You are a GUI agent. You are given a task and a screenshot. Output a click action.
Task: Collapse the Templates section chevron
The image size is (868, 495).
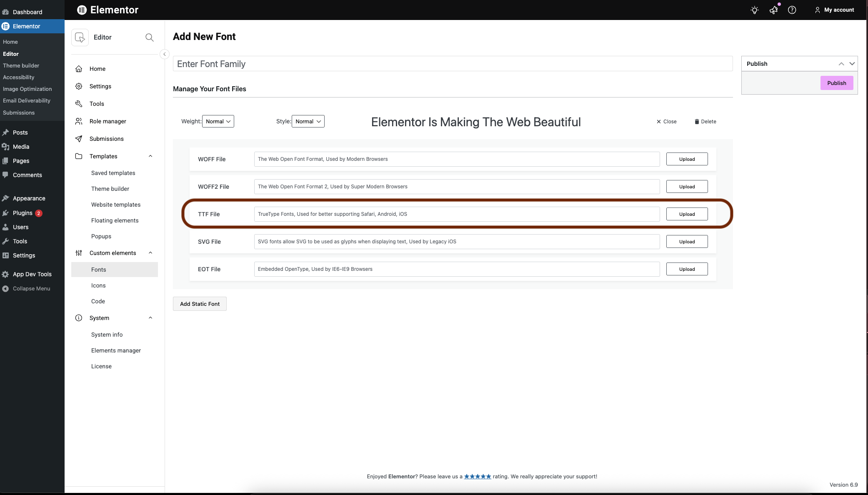pos(150,156)
